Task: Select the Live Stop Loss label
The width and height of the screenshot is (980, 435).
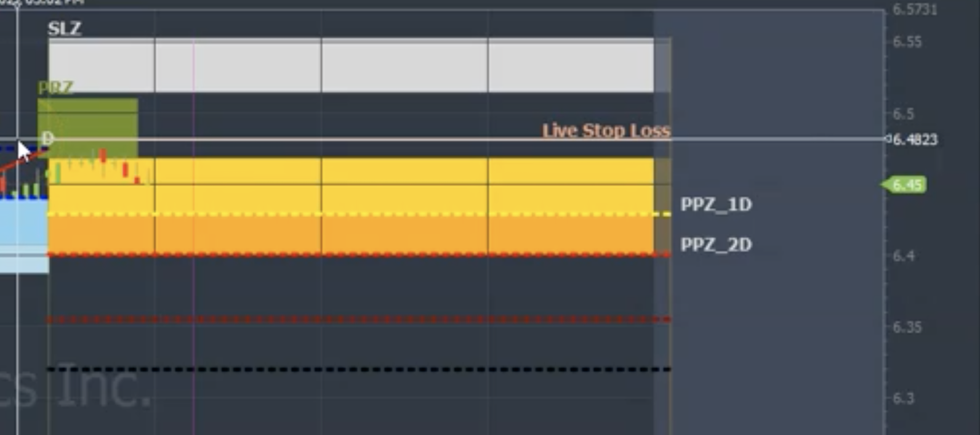Action: pos(606,130)
